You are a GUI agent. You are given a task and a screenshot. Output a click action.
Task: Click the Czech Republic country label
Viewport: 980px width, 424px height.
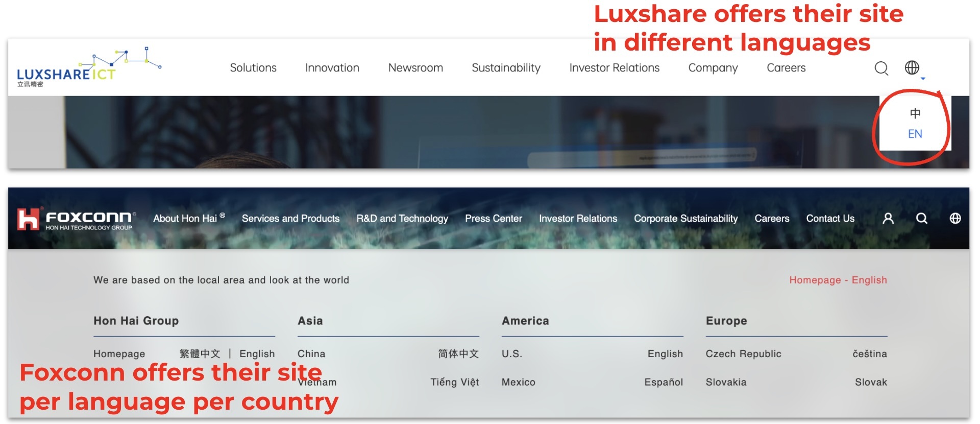coord(743,354)
